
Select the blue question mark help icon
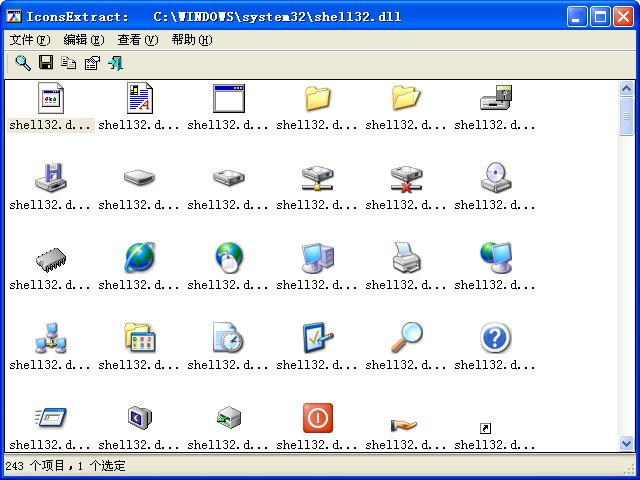coord(496,338)
